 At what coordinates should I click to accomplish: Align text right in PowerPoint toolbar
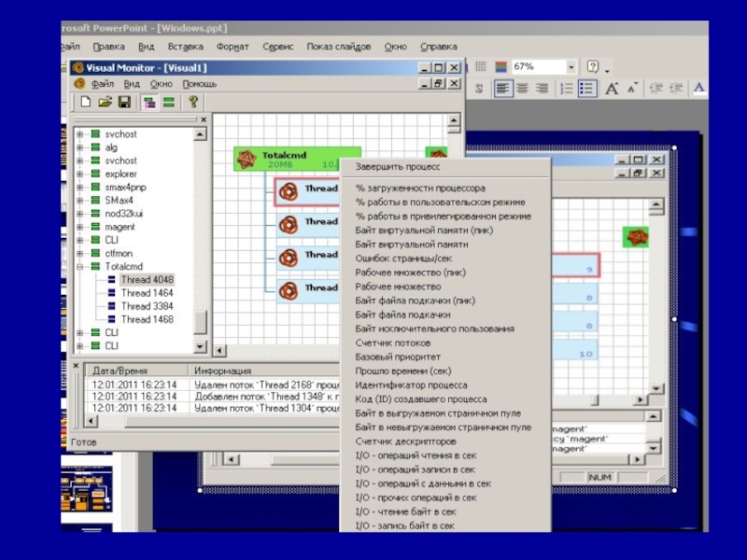click(x=542, y=88)
